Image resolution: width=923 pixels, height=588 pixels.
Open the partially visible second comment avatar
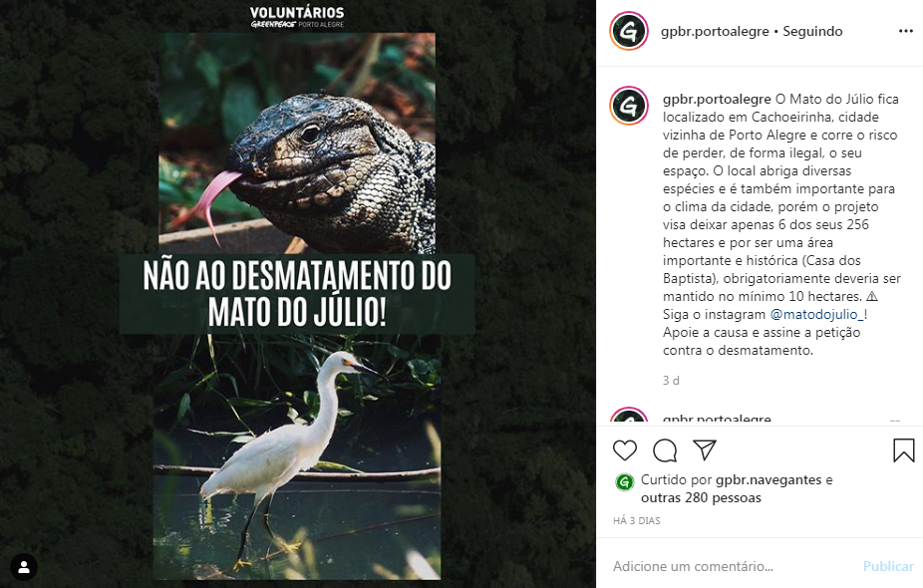(629, 417)
